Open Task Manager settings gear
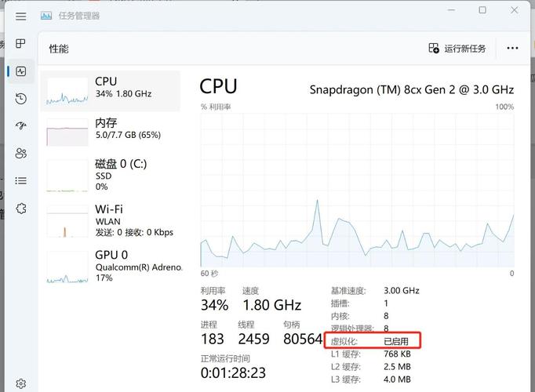Viewport: 535px width, 392px height. click(x=21, y=383)
